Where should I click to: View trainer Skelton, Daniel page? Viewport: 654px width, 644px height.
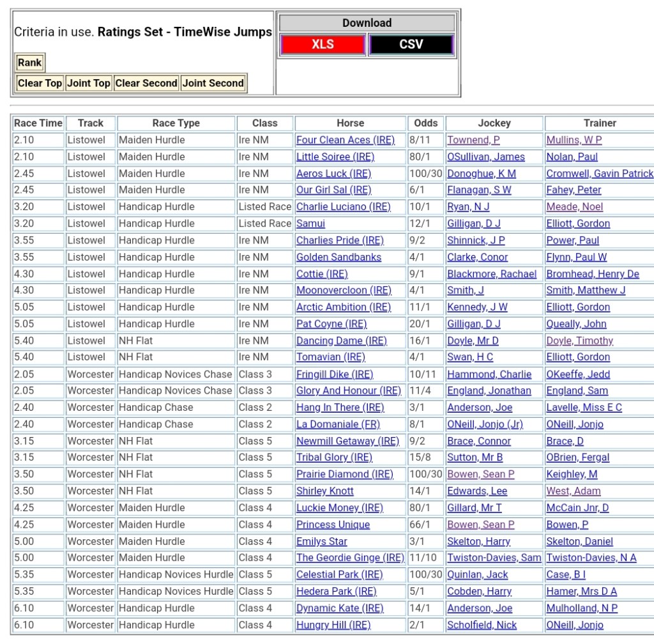(579, 541)
